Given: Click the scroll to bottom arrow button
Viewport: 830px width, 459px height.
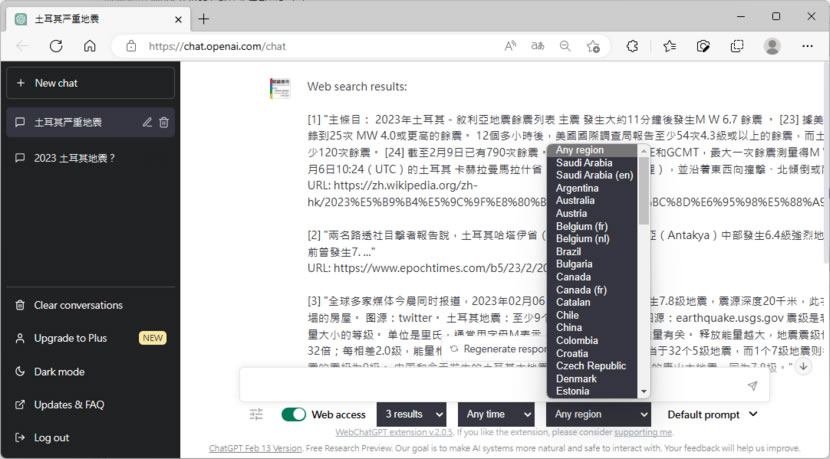Looking at the screenshot, I should tap(804, 366).
